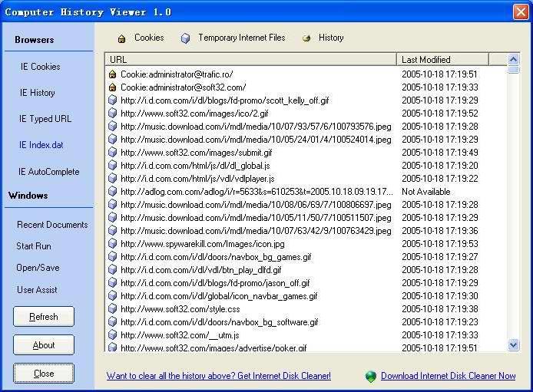
Task: Select the spywarekill.com/Images/icon.jpg URL text
Action: coord(203,244)
